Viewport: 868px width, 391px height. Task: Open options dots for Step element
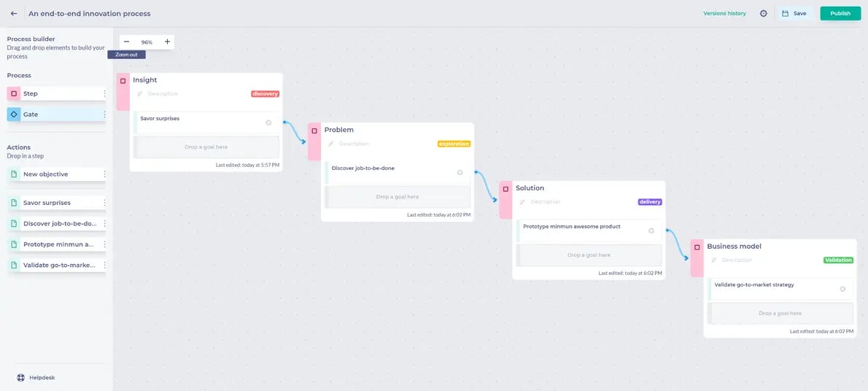[104, 93]
